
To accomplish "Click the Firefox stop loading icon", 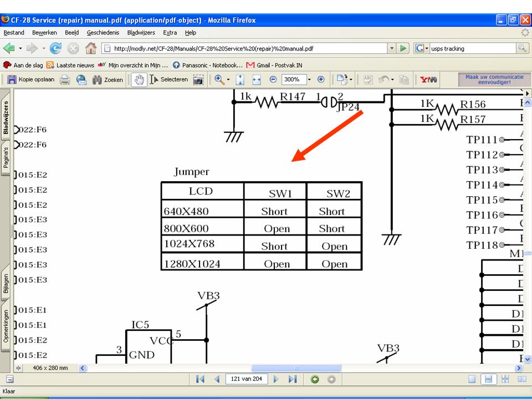I will coord(73,49).
